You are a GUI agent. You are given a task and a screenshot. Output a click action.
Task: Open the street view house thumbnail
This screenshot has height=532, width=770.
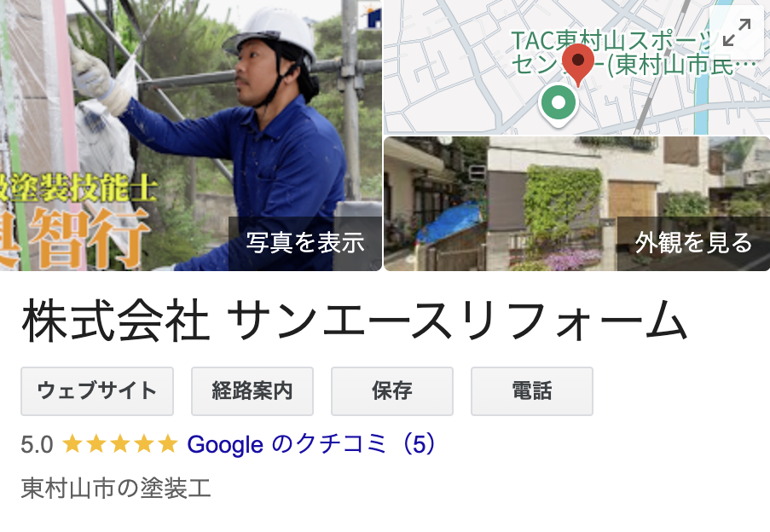(577, 204)
